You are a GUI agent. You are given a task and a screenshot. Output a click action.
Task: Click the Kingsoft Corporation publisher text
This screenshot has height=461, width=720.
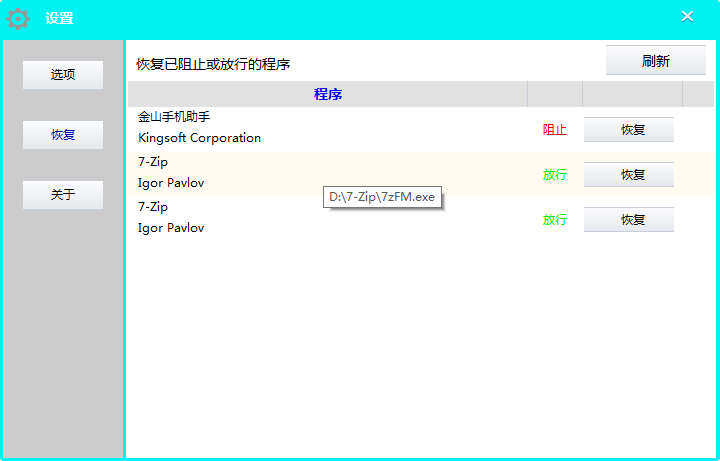[x=199, y=138]
